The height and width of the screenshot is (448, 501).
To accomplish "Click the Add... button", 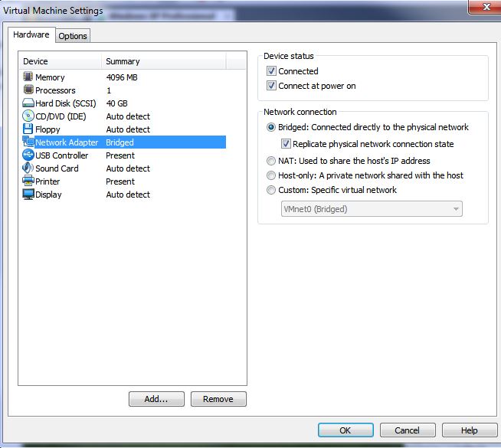I will coord(156,399).
